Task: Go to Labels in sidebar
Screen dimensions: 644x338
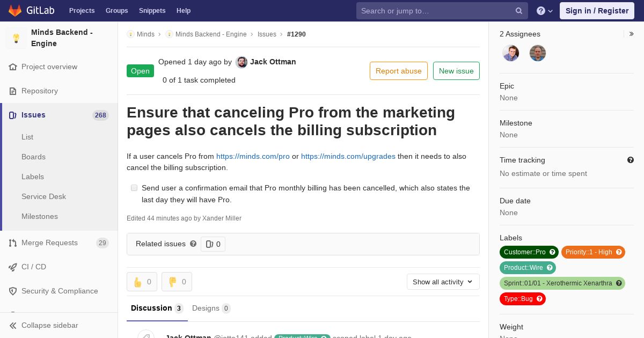Action: pos(33,177)
